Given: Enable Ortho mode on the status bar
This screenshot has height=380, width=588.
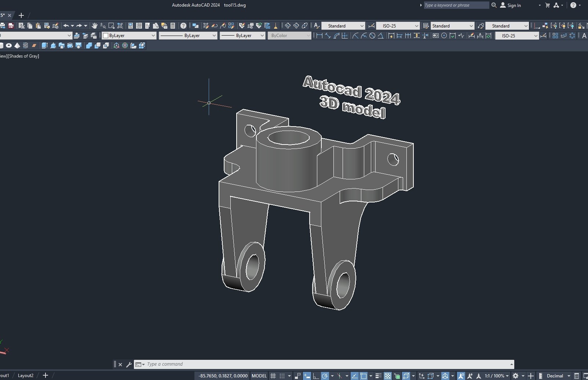Looking at the screenshot, I should point(315,376).
